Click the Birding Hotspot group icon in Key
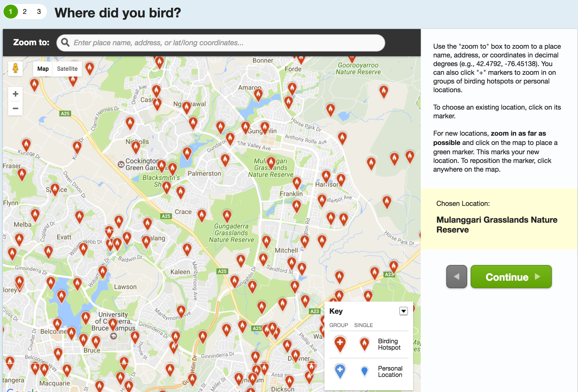 [x=340, y=344]
